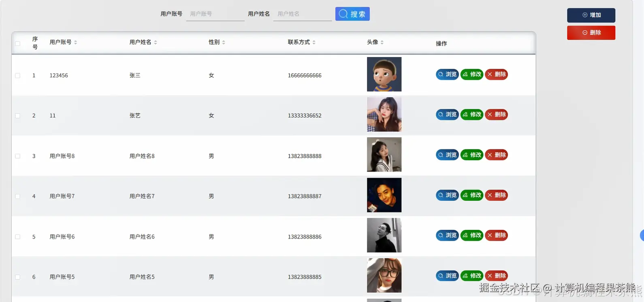Viewport: 644px width, 302px height.
Task: Click 浏览 view button for 张三
Action: click(x=447, y=74)
